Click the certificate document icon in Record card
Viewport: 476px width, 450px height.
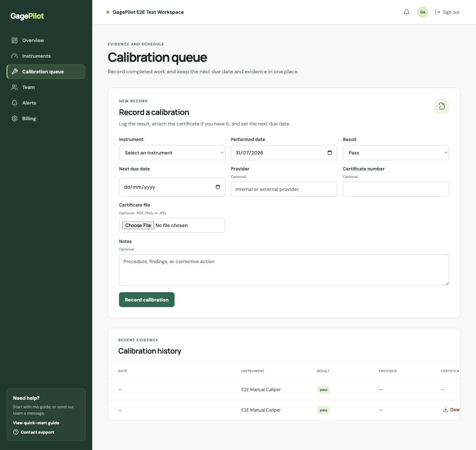pyautogui.click(x=441, y=106)
